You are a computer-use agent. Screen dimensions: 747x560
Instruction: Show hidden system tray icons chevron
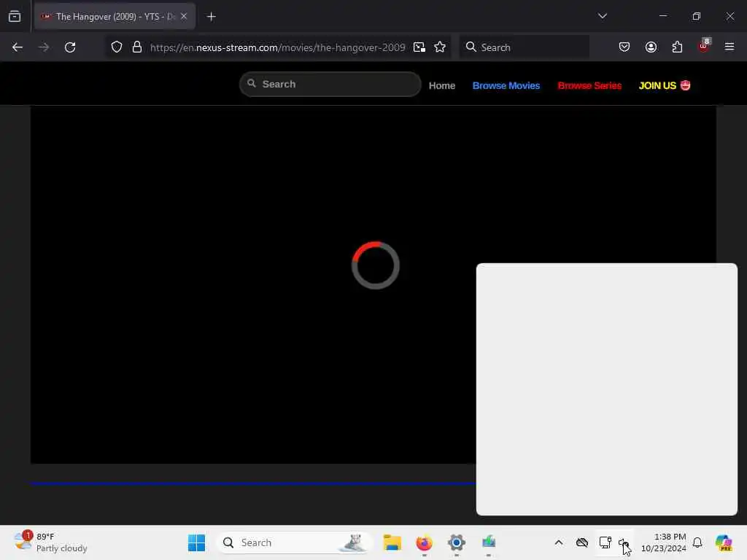tap(559, 542)
